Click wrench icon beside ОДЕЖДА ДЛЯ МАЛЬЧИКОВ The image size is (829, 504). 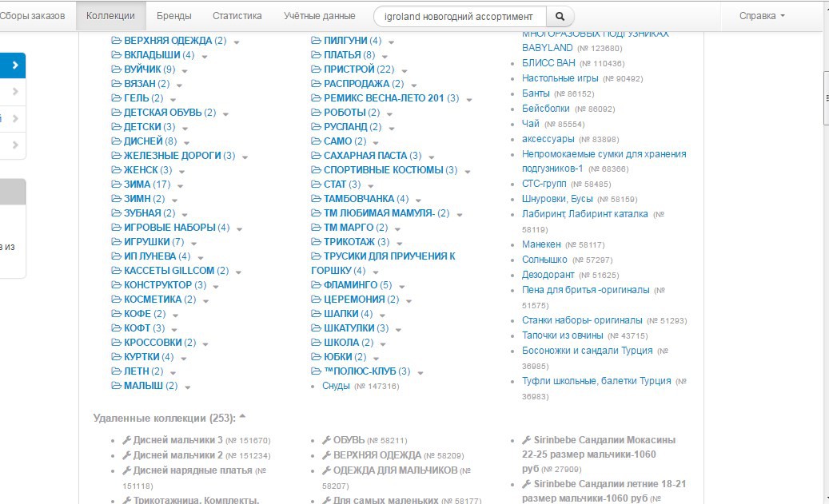[327, 470]
